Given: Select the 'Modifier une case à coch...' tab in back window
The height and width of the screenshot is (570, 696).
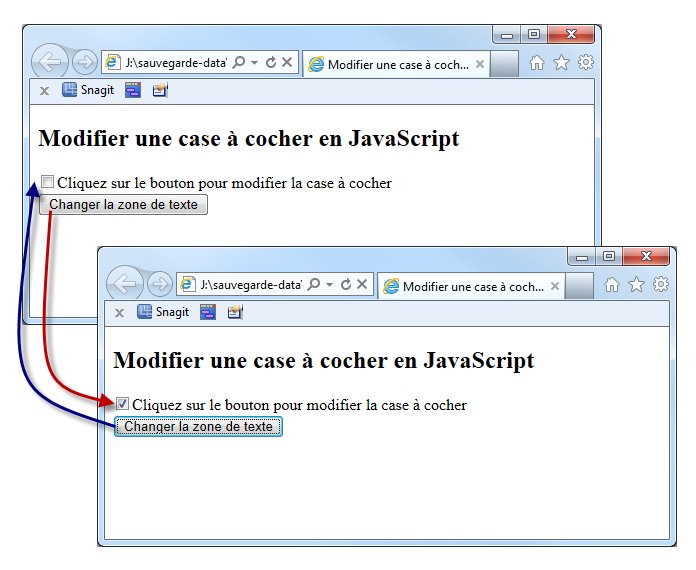Looking at the screenshot, I should click(396, 64).
